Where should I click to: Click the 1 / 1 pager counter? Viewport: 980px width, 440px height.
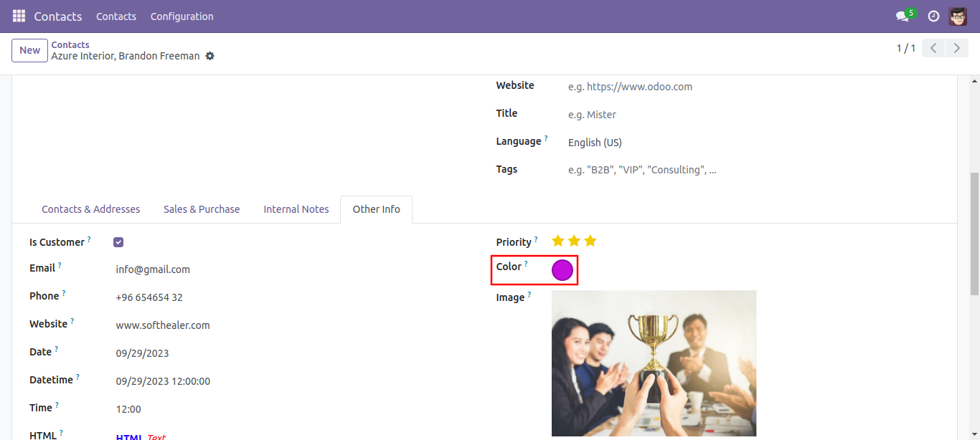coord(906,48)
